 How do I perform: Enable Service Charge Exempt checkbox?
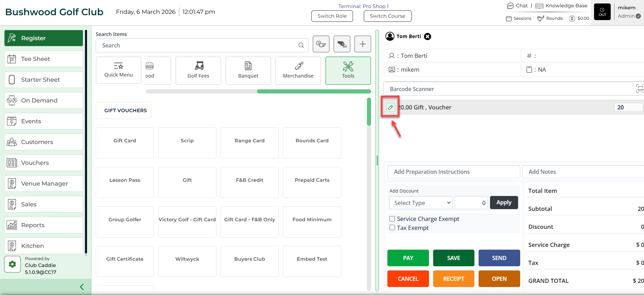click(392, 219)
